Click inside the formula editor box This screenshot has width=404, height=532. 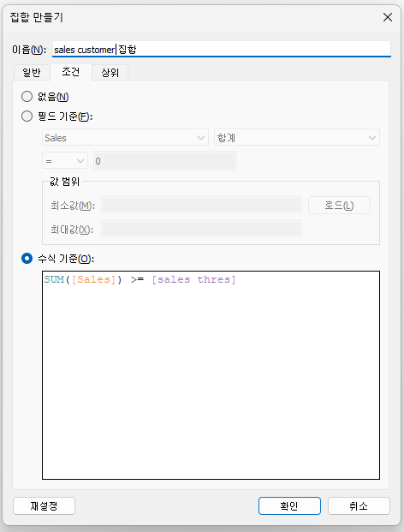click(x=211, y=375)
